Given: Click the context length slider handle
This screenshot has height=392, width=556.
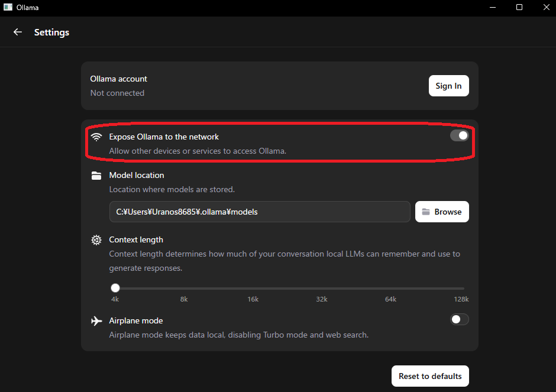Looking at the screenshot, I should coord(115,288).
